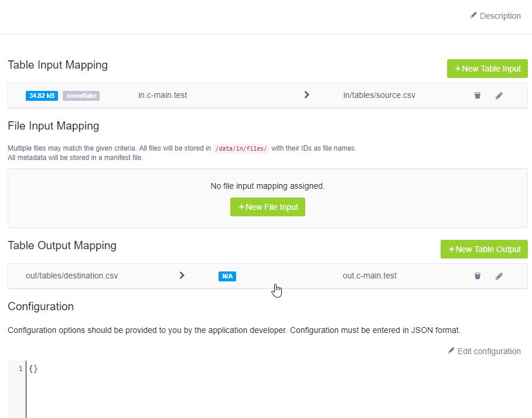Viewport: 532px width, 418px height.
Task: Click the pencil icon beside Description
Action: [473, 15]
